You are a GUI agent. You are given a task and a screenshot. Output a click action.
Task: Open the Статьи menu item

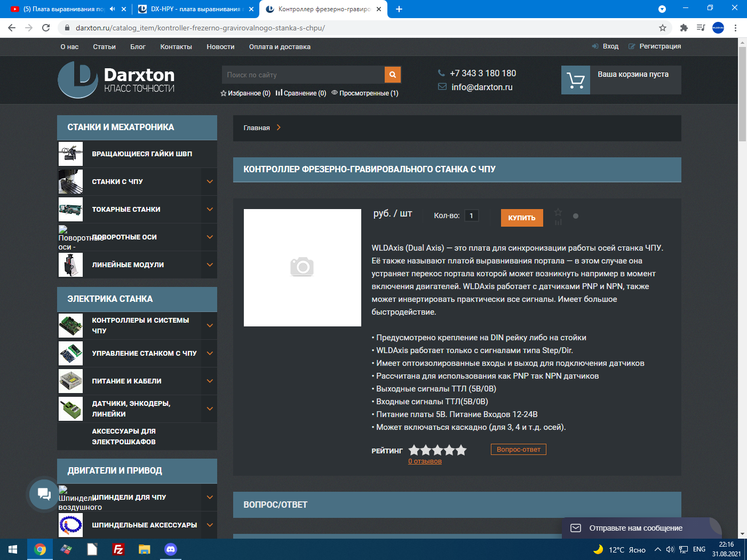coord(104,47)
